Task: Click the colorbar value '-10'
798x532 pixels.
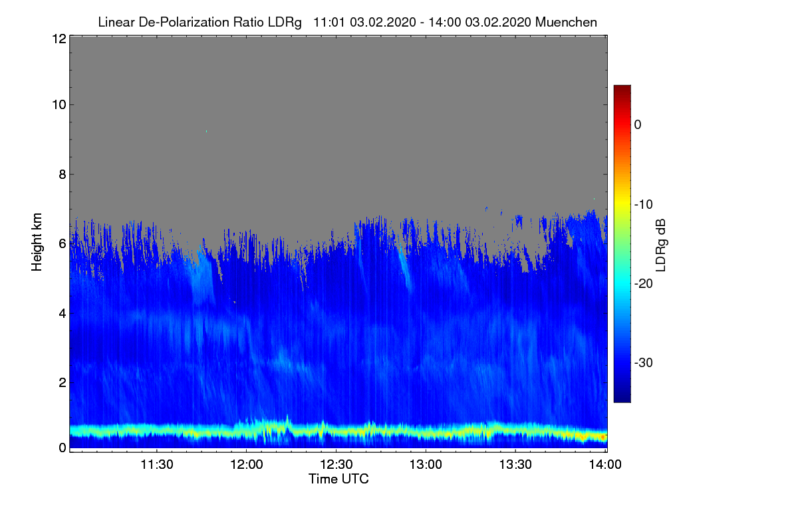Action: [x=643, y=204]
